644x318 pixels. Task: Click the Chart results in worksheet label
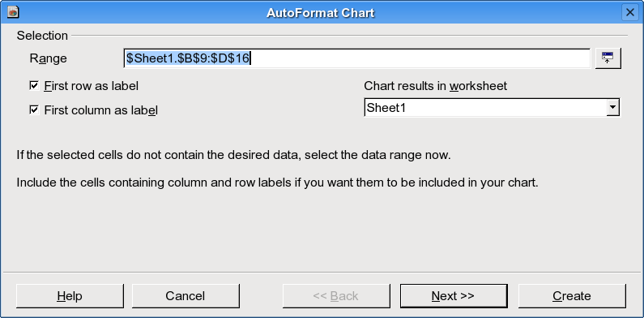(x=435, y=86)
